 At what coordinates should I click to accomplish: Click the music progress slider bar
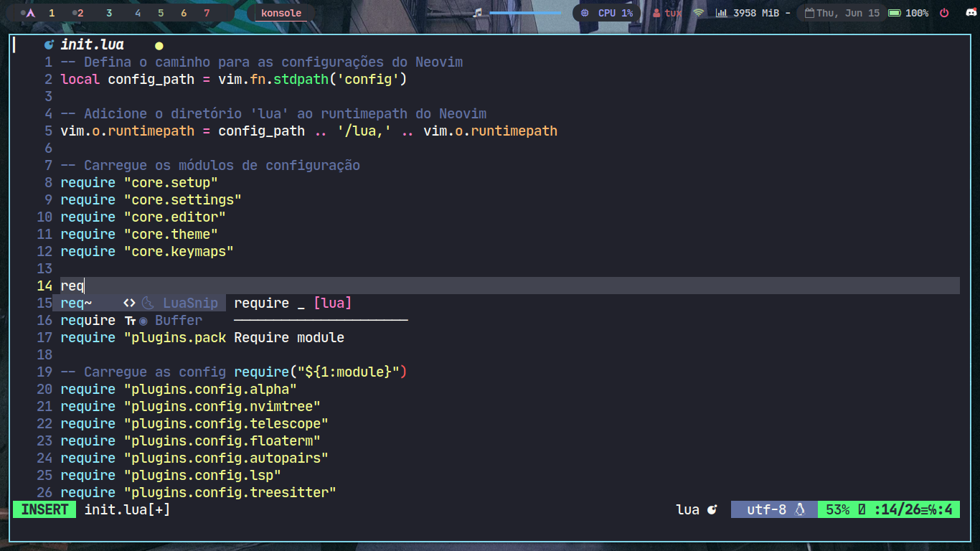click(525, 13)
